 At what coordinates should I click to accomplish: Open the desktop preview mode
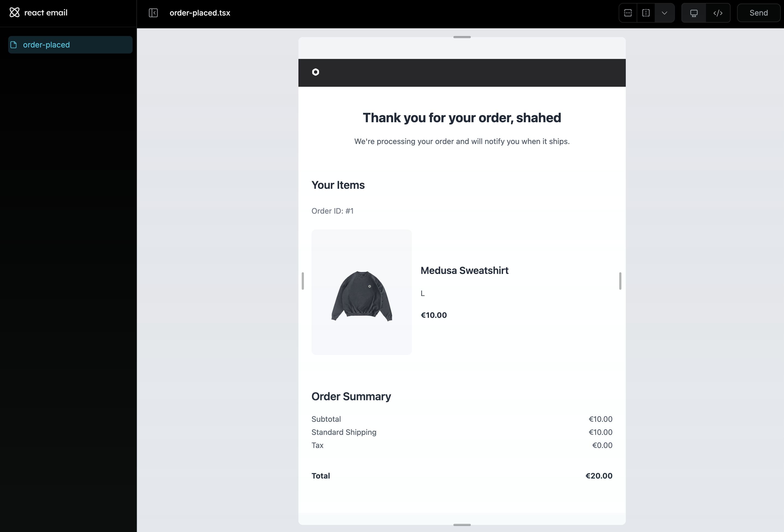[x=694, y=13]
